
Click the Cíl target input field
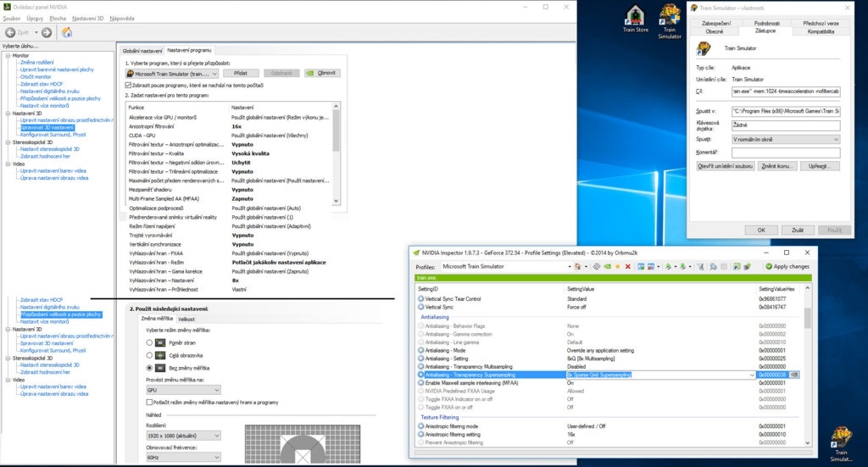[786, 92]
